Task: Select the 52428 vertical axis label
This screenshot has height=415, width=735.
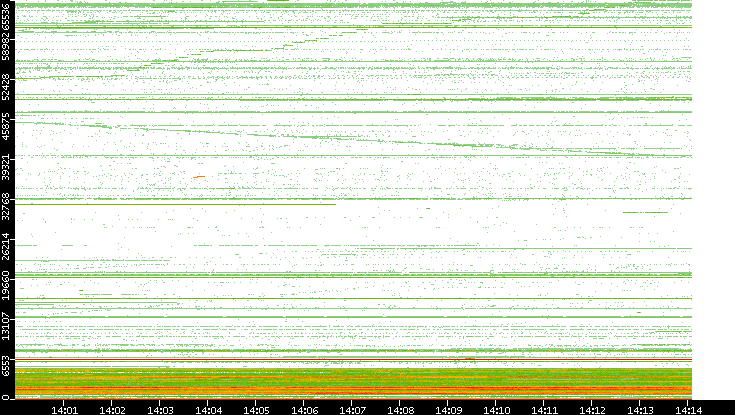Action: [x=7, y=85]
